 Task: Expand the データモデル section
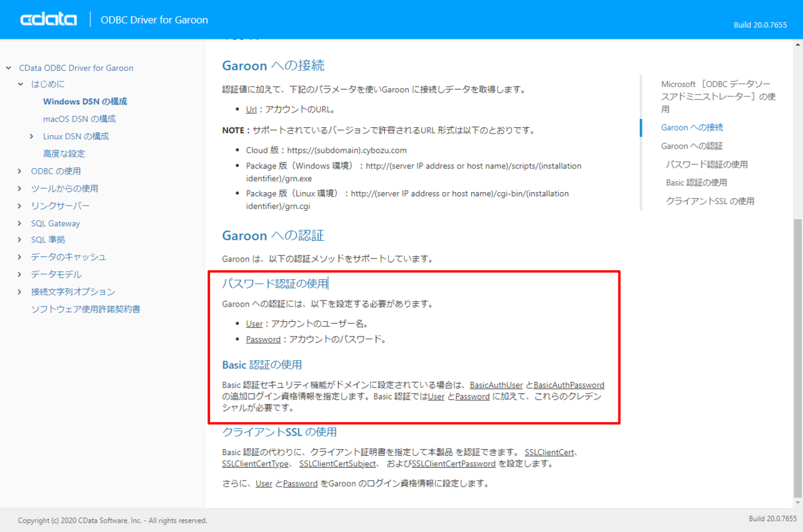click(x=21, y=274)
